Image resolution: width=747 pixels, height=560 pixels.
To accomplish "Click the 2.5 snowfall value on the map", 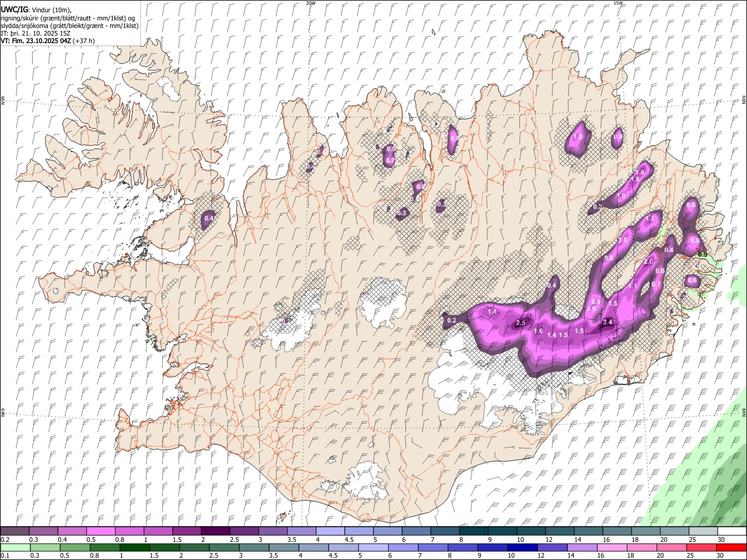I will [x=521, y=323].
